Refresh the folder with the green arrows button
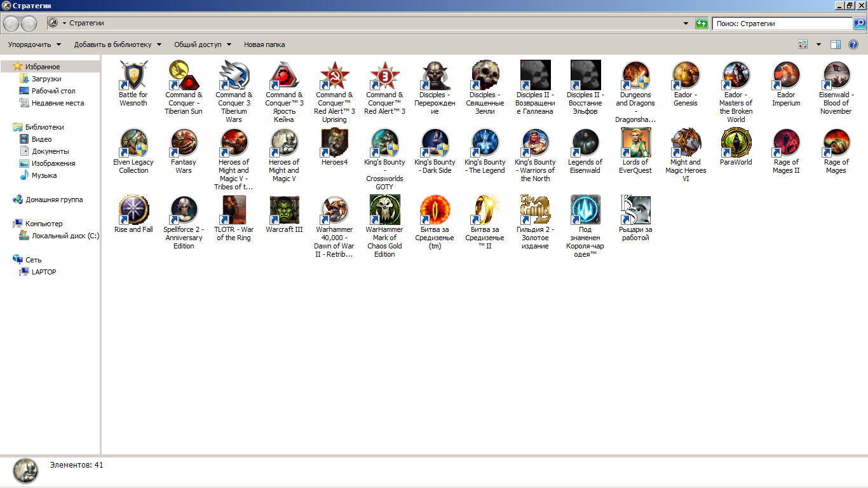 (x=702, y=24)
